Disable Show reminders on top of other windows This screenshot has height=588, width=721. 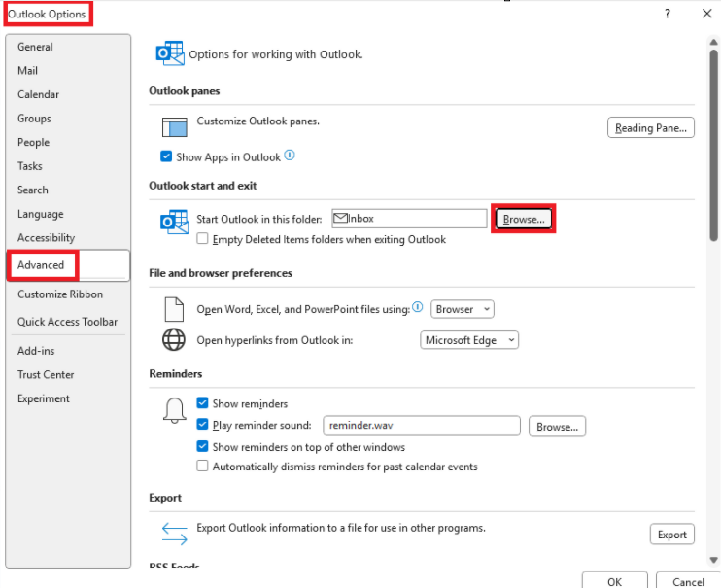(x=202, y=446)
